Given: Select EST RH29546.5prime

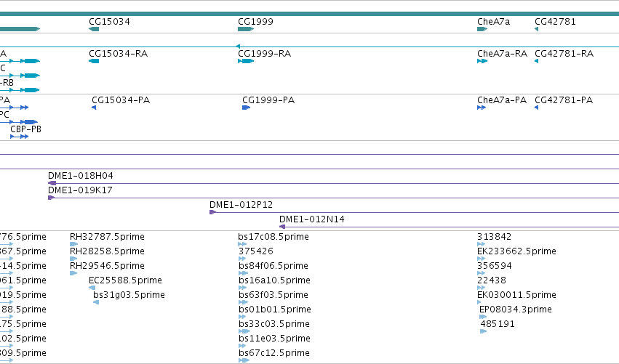Looking at the screenshot, I should coord(107,266).
